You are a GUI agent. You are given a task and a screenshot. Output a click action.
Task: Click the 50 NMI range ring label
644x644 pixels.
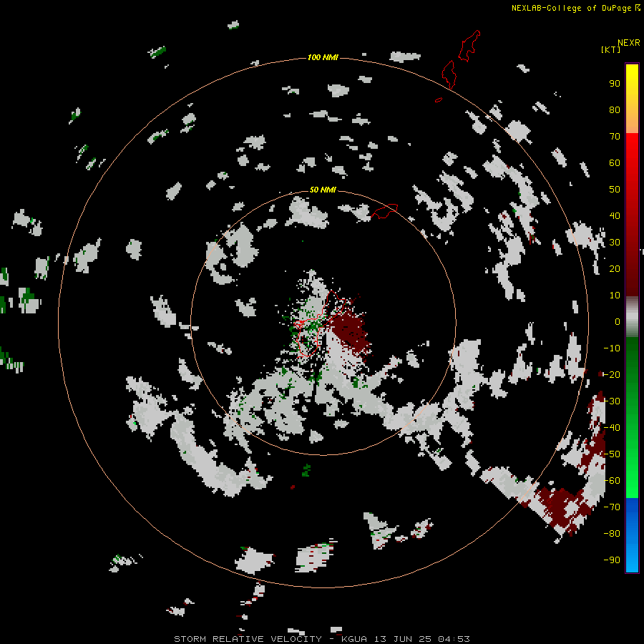(x=323, y=190)
